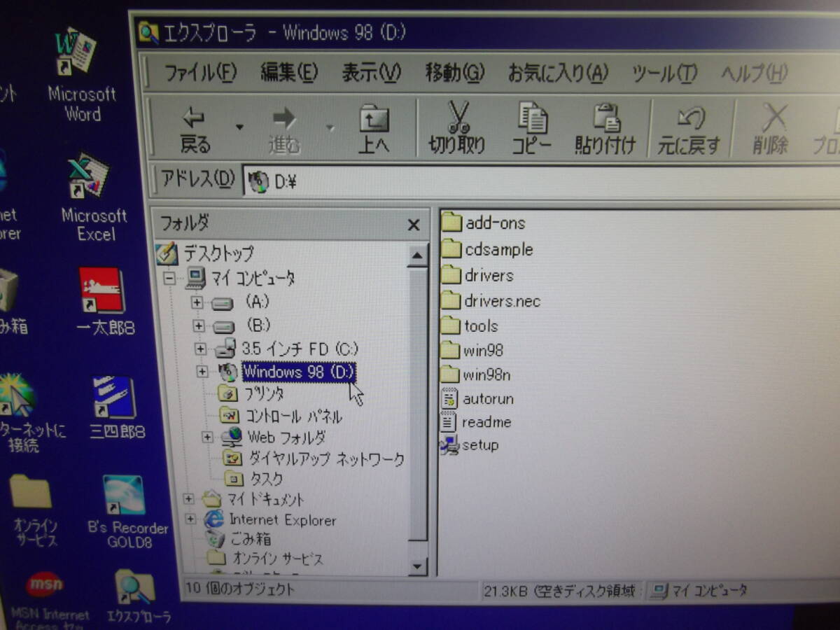Expand the (A:) drive node
This screenshot has height=630, width=840.
pyautogui.click(x=197, y=302)
